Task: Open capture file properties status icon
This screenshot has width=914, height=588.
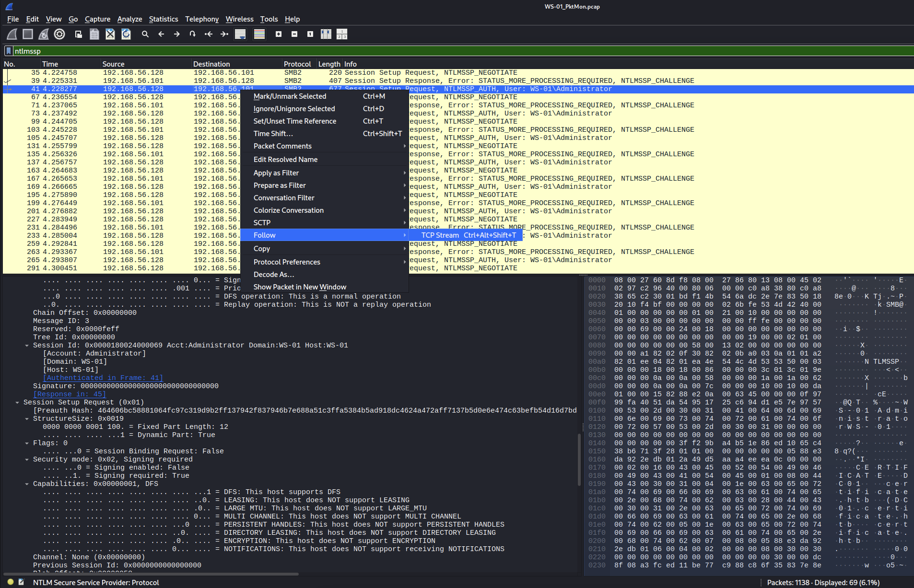Action: (22, 582)
